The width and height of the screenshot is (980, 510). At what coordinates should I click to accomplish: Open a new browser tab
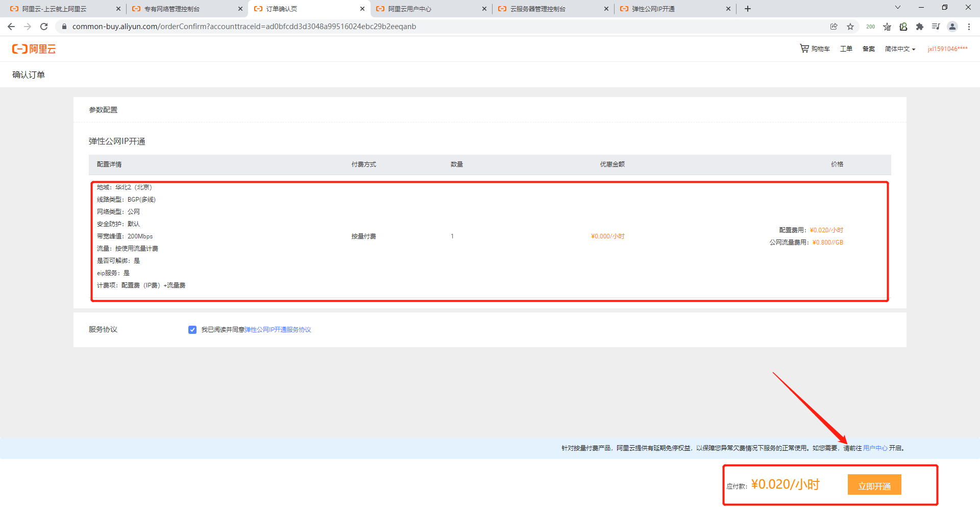tap(748, 9)
